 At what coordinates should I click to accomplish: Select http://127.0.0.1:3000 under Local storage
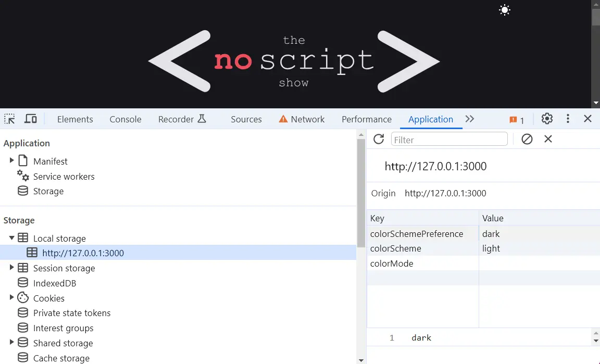[178, 253]
